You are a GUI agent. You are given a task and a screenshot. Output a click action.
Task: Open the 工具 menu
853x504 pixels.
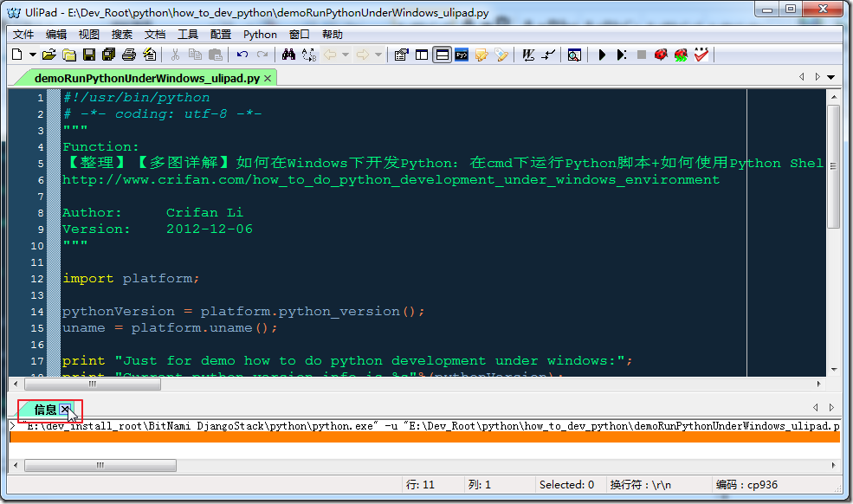pos(188,35)
